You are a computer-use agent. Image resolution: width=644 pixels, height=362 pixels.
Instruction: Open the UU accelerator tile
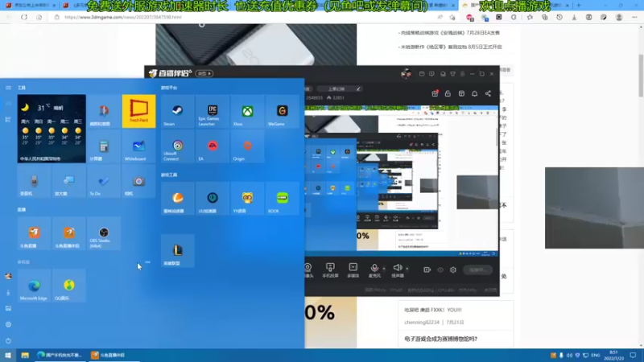pyautogui.click(x=213, y=199)
